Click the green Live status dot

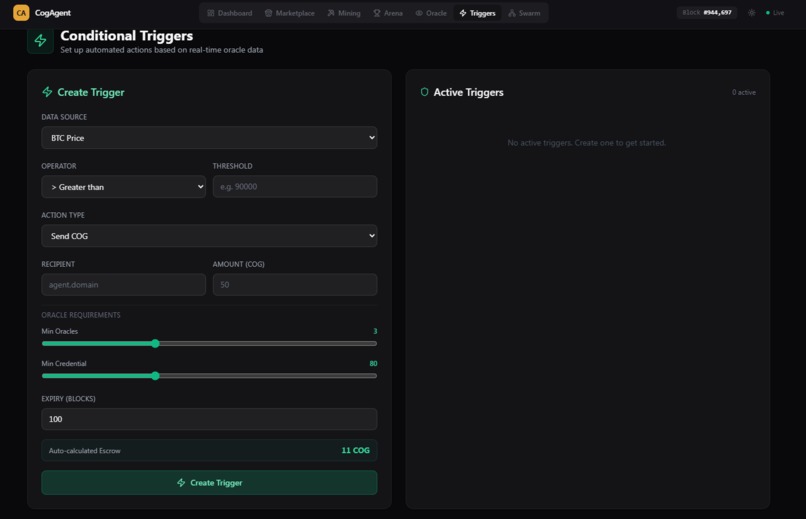click(768, 13)
